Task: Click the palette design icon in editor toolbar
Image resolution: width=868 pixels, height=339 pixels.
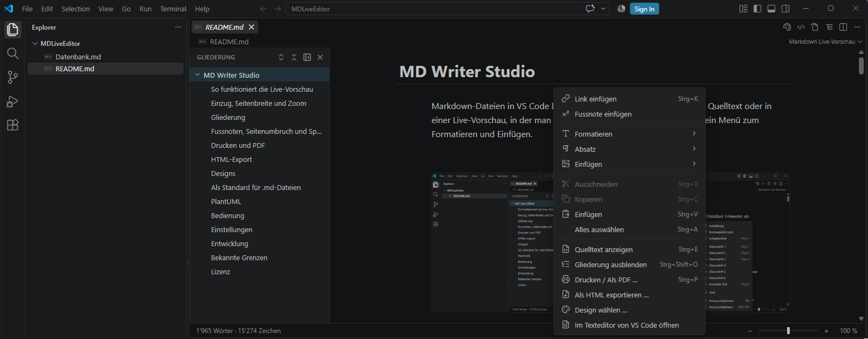Action: pyautogui.click(x=787, y=27)
